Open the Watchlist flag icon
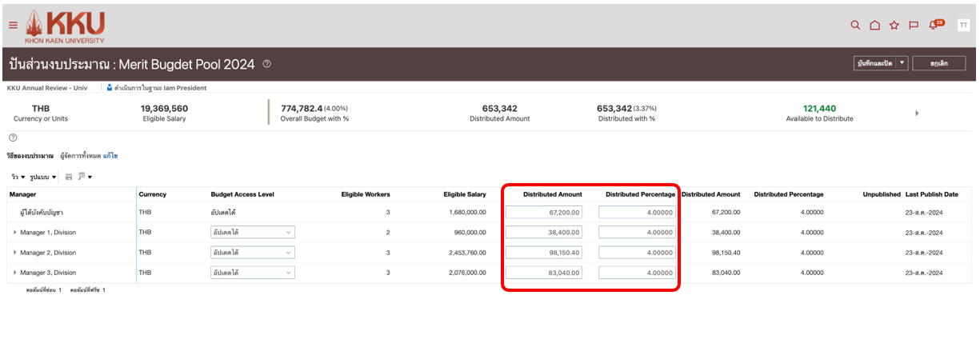 point(914,25)
